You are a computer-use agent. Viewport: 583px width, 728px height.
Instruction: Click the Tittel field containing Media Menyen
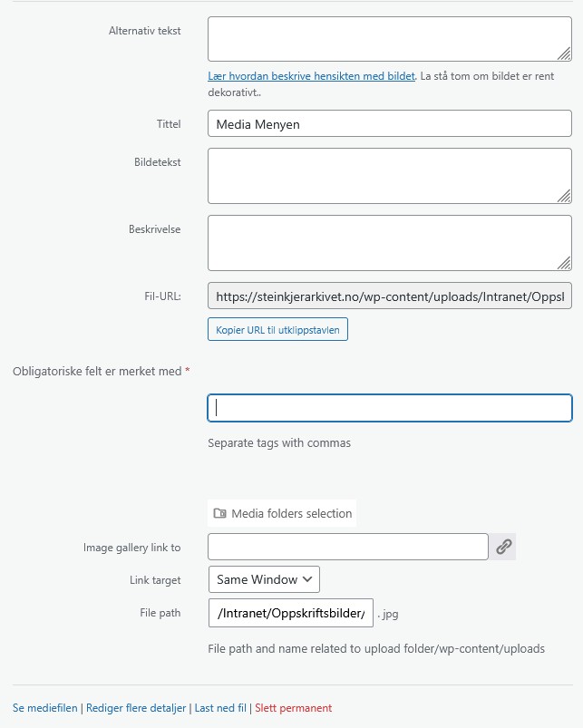pos(390,123)
